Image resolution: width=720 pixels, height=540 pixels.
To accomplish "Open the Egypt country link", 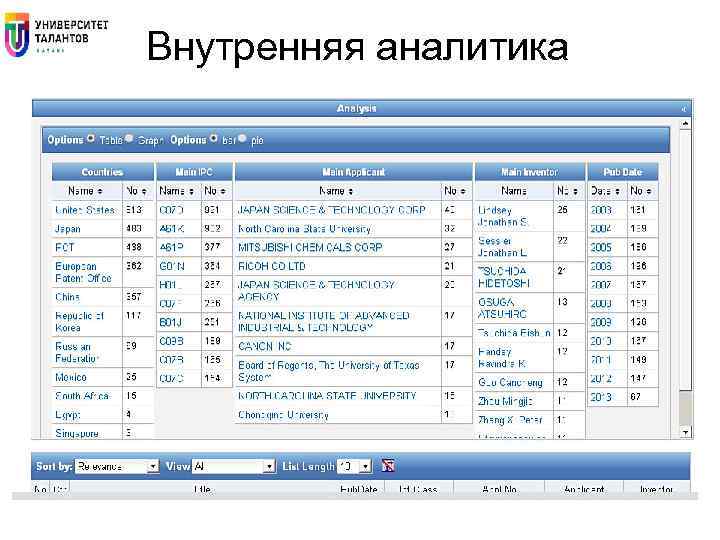I will pyautogui.click(x=68, y=415).
